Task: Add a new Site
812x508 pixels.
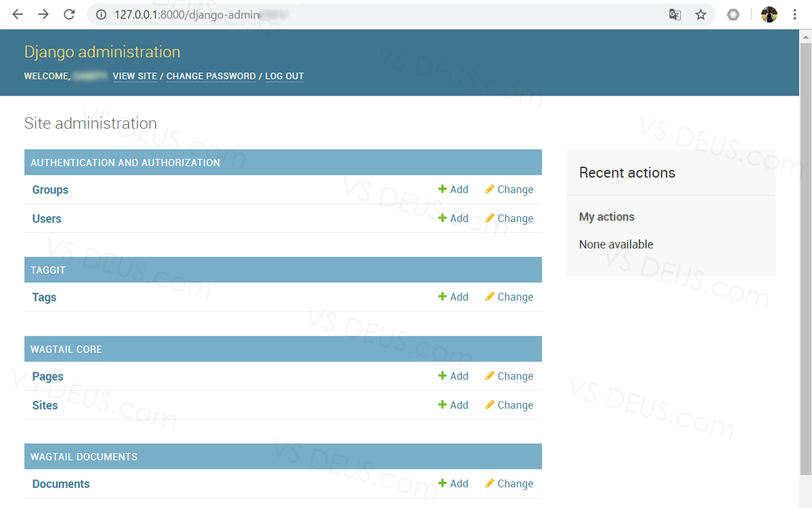Action: 453,405
